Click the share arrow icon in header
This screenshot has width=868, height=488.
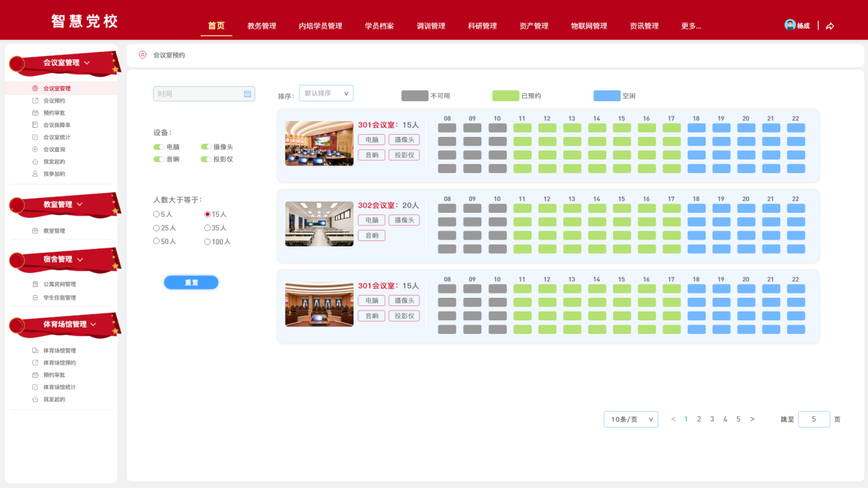[x=830, y=26]
